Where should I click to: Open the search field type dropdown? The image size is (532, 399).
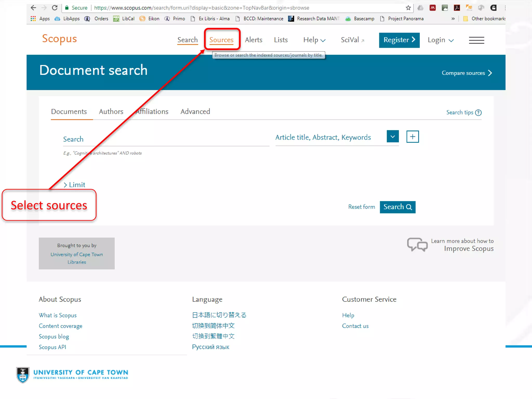(392, 137)
